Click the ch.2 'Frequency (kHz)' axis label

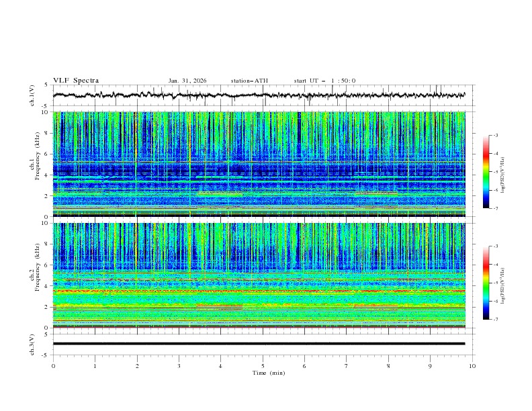tap(38, 267)
